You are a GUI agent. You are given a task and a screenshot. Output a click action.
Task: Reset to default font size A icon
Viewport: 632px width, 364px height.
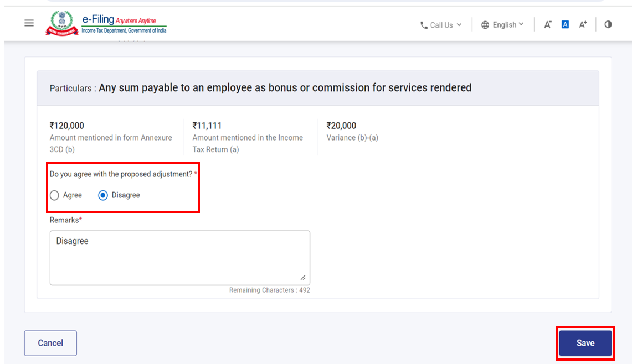coord(565,24)
